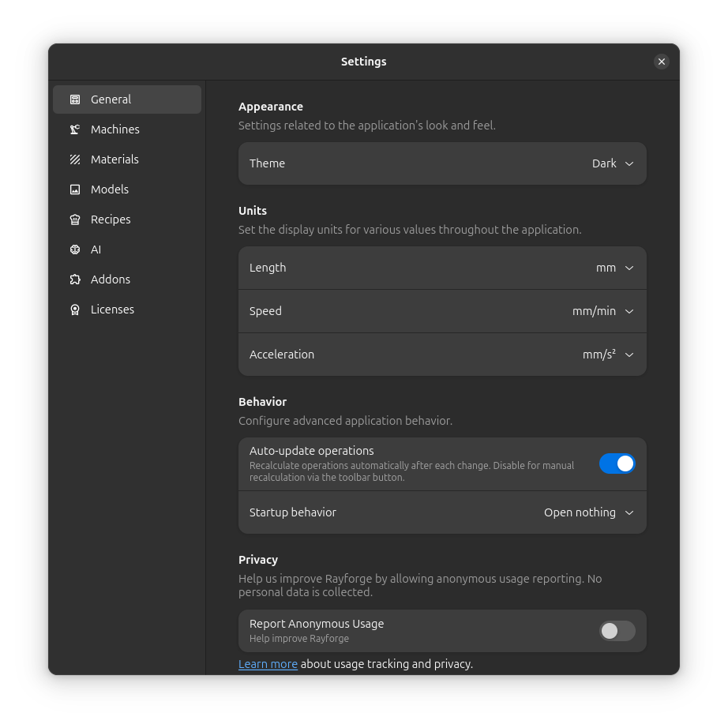
Task: Follow the Learn more privacy link
Action: (x=268, y=664)
